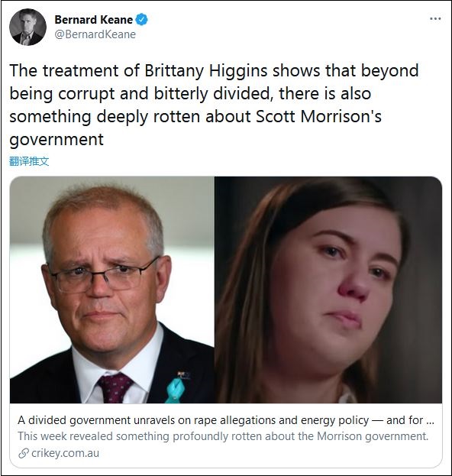Click "Scott Morrison's" in the tweet text
The height and width of the screenshot is (476, 452).
(x=318, y=117)
